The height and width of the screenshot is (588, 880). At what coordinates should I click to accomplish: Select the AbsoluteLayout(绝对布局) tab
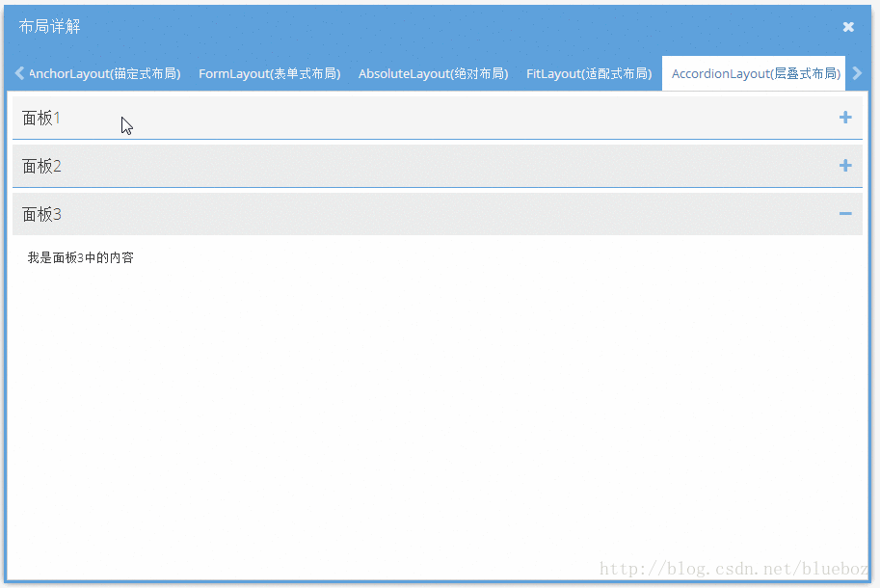434,73
